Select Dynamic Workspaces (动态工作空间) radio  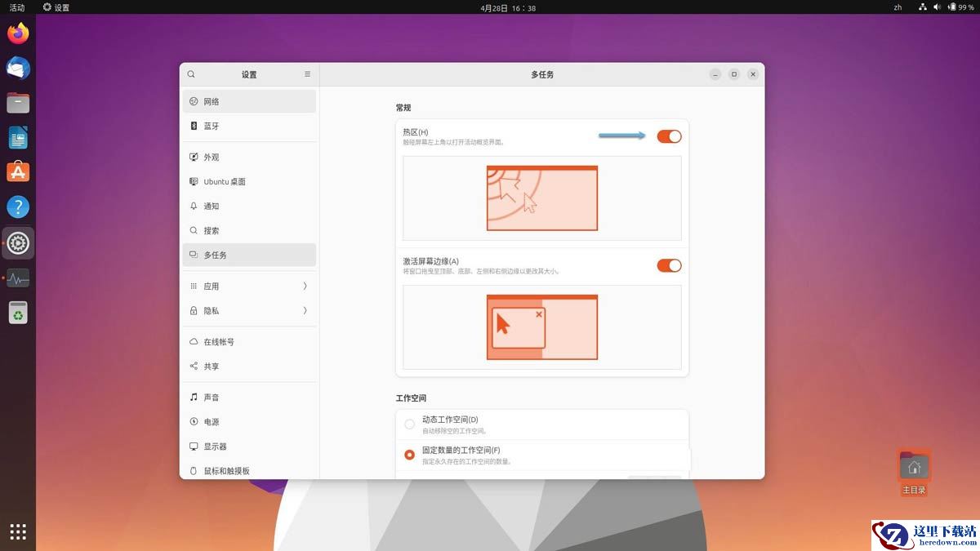(410, 424)
